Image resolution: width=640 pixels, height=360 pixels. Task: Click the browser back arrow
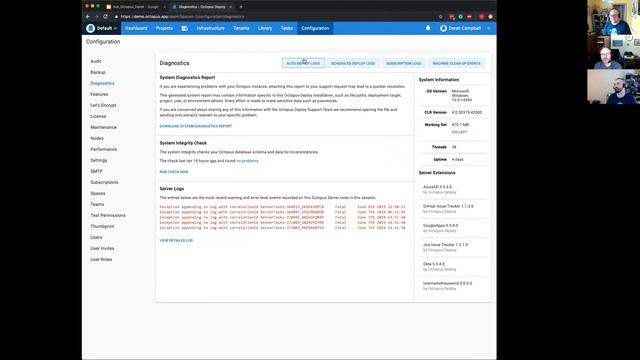[88, 17]
